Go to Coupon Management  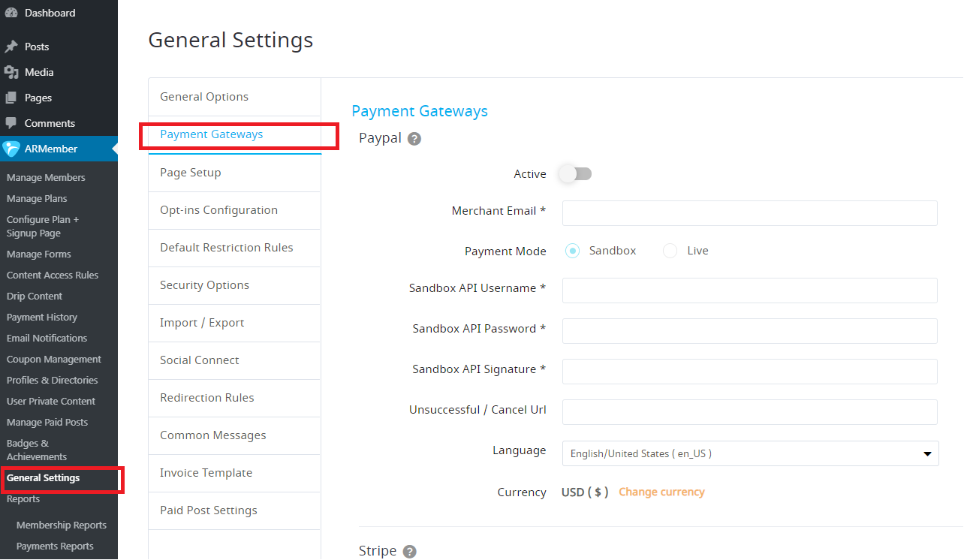tap(54, 360)
